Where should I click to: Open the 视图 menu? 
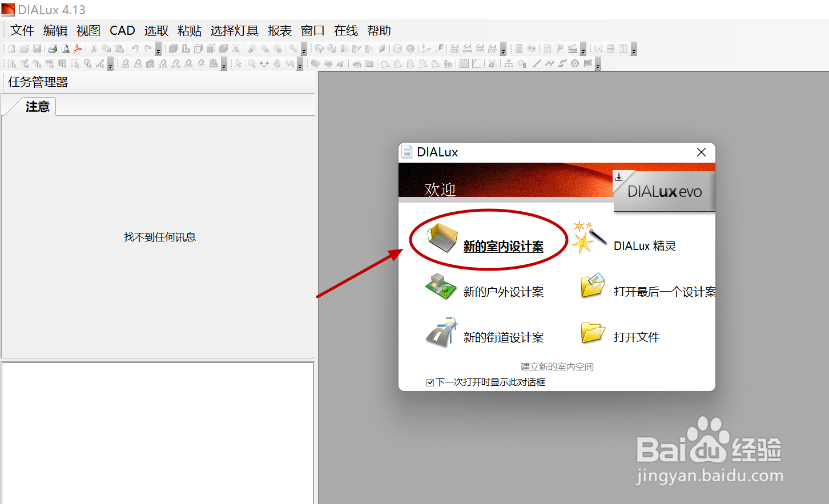[88, 30]
